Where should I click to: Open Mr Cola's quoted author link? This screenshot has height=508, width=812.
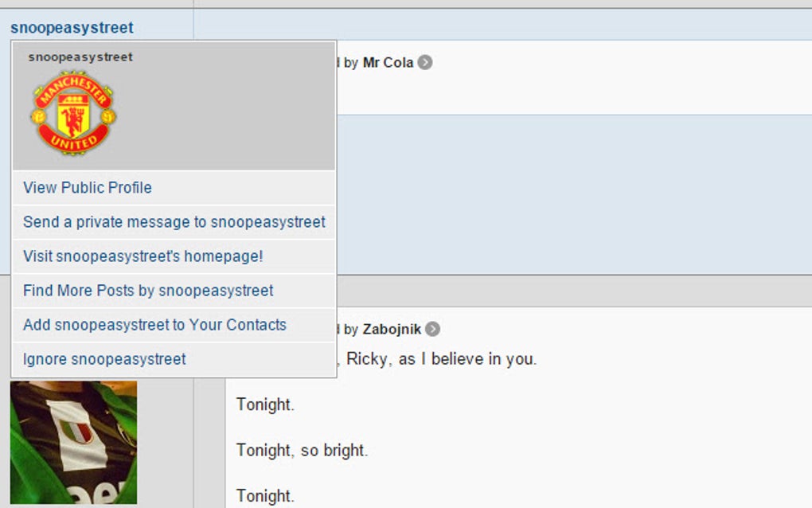pos(388,62)
